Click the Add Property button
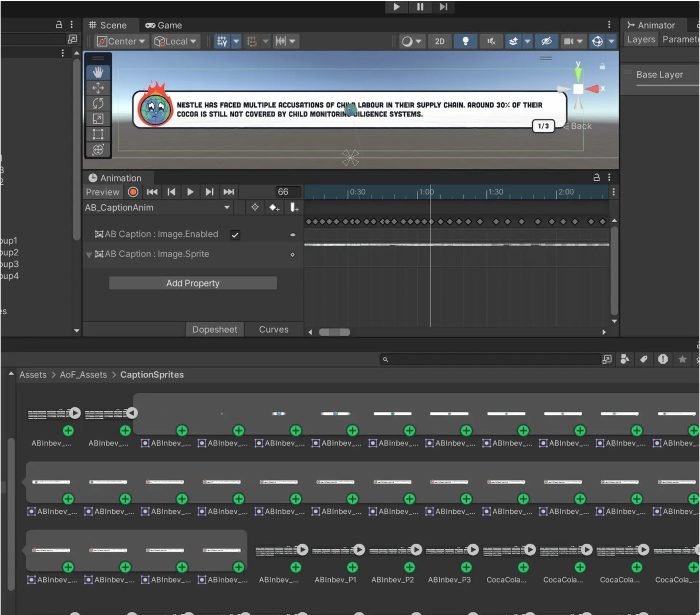Image resolution: width=700 pixels, height=615 pixels. click(x=193, y=283)
